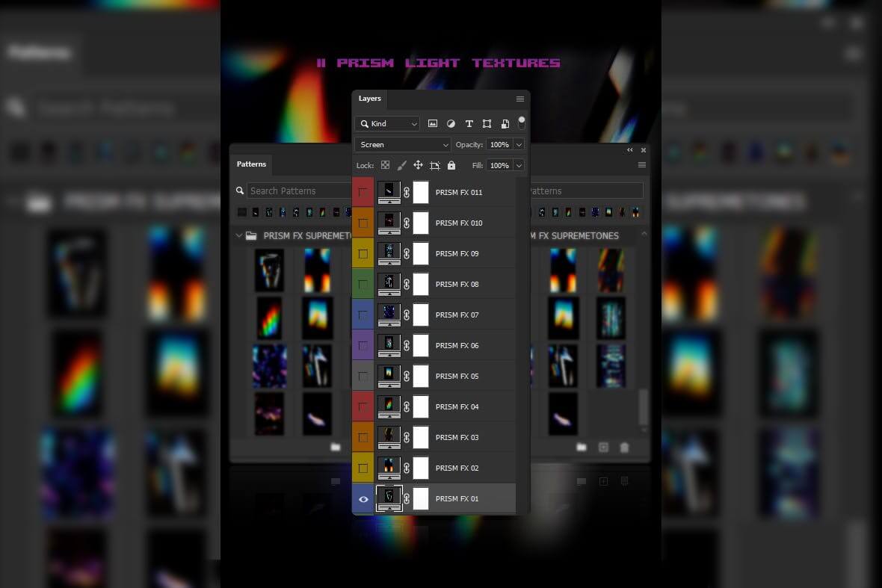Click the Search Patterns input field
Image resolution: width=882 pixels, height=588 pixels.
coord(292,191)
